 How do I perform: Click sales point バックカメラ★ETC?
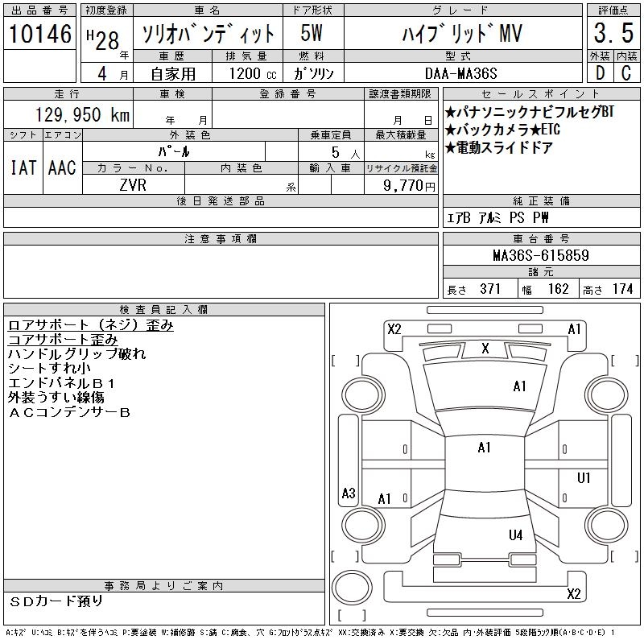(x=502, y=130)
